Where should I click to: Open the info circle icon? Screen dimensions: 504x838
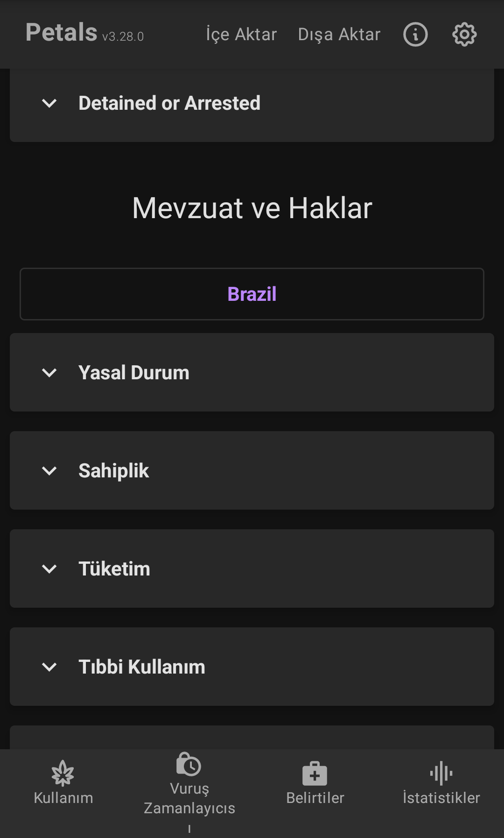click(415, 35)
